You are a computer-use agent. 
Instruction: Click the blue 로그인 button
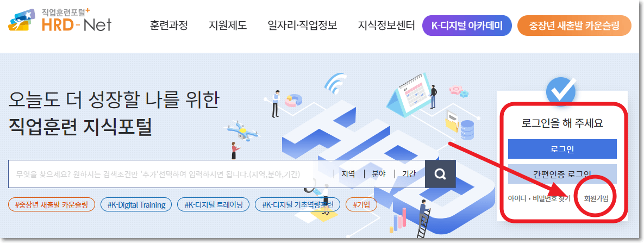tap(562, 149)
